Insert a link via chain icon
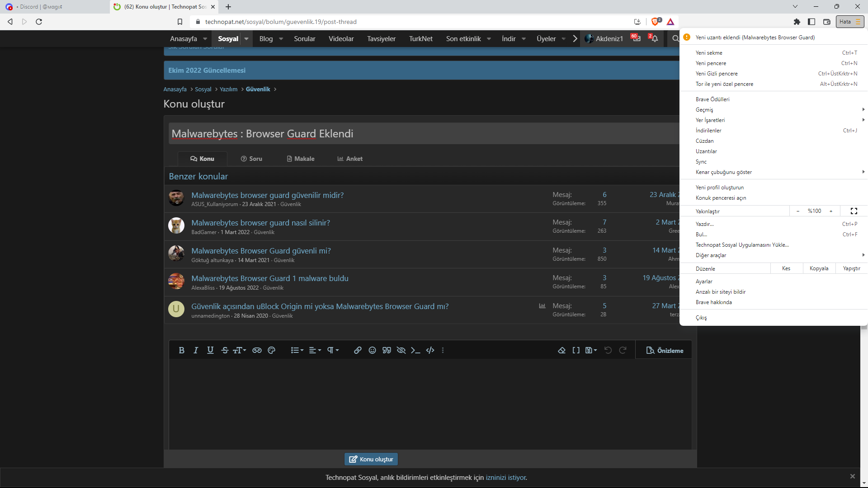The height and width of the screenshot is (488, 868). pos(358,350)
